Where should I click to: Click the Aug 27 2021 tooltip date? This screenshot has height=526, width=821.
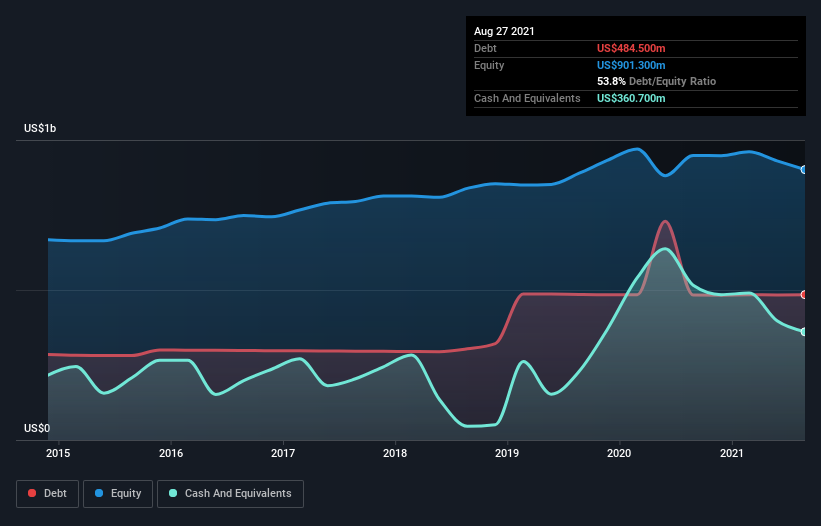(504, 31)
